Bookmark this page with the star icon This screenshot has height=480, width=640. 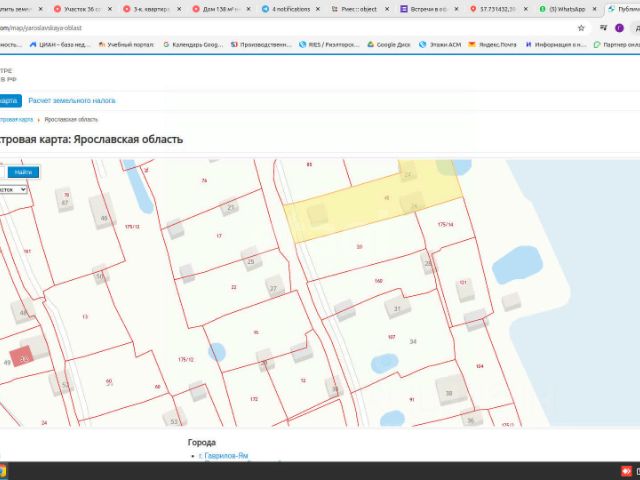(581, 28)
